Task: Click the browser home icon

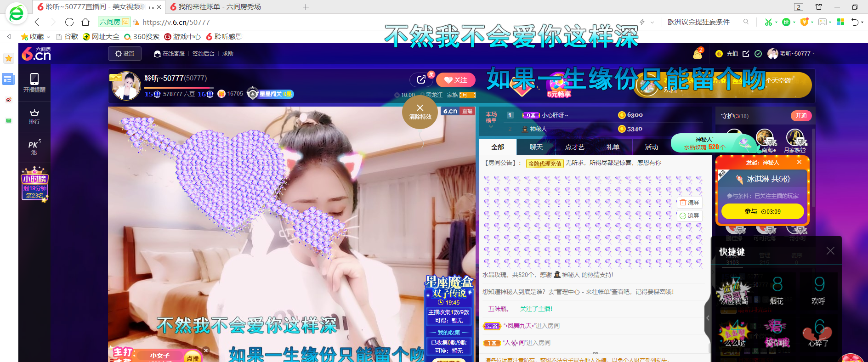Action: [85, 22]
